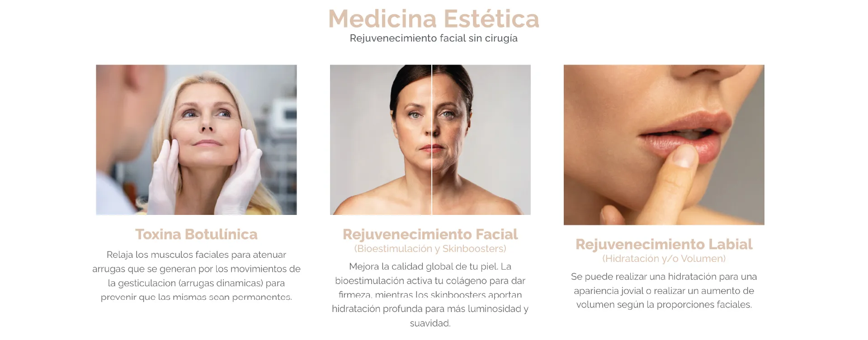Open the close-up lips photo
This screenshot has height=340, width=868.
[664, 144]
